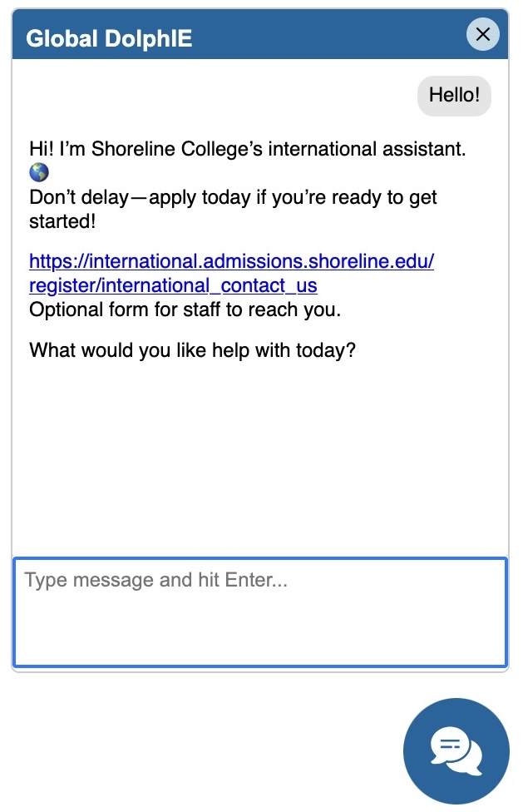Click the 'Don't delay—apply today' message line
Viewport: 523px width, 812px height.
233,198
